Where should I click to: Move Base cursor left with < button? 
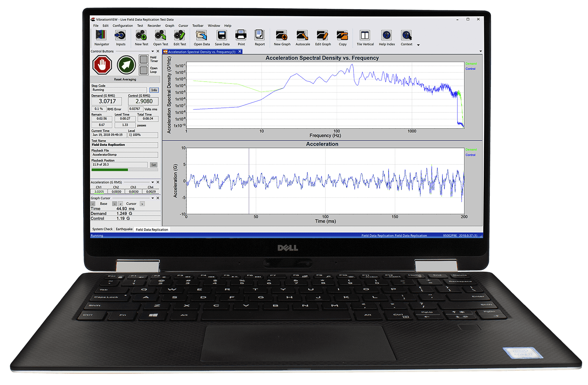tap(93, 204)
